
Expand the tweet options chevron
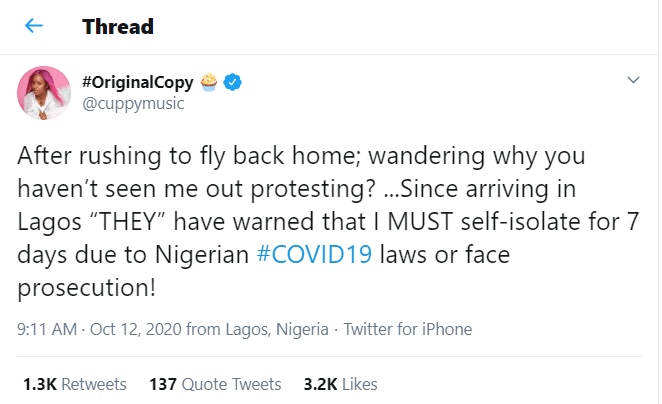tap(632, 80)
